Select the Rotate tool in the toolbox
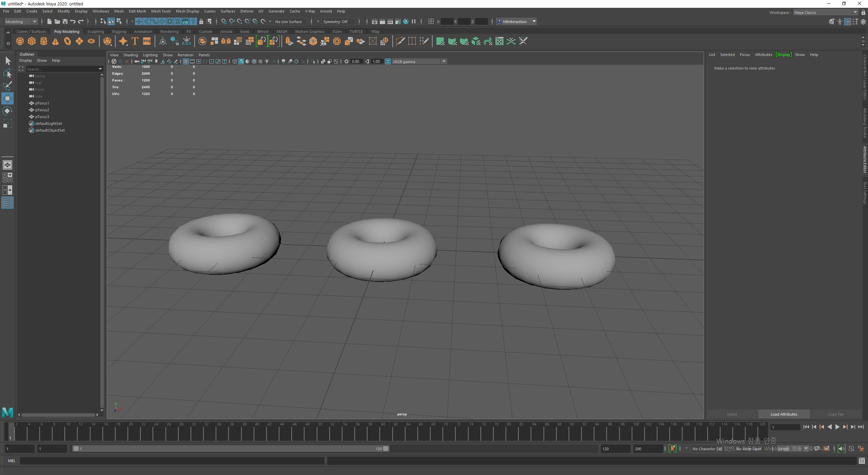868x475 pixels. tap(7, 111)
